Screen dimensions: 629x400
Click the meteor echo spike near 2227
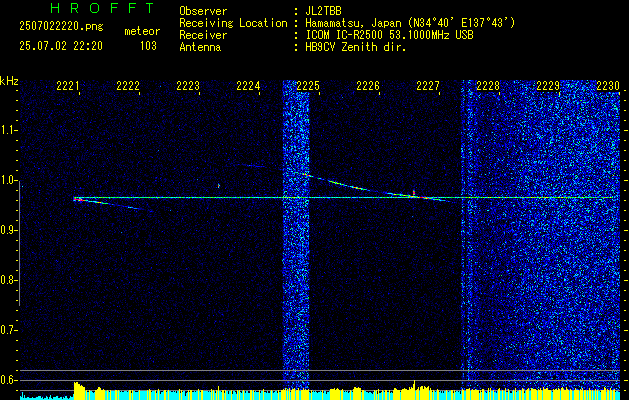(414, 193)
